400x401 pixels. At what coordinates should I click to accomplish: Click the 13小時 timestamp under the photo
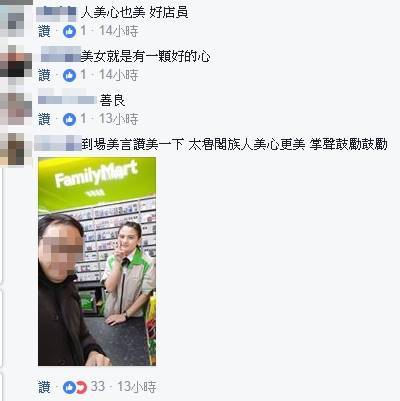pos(137,387)
